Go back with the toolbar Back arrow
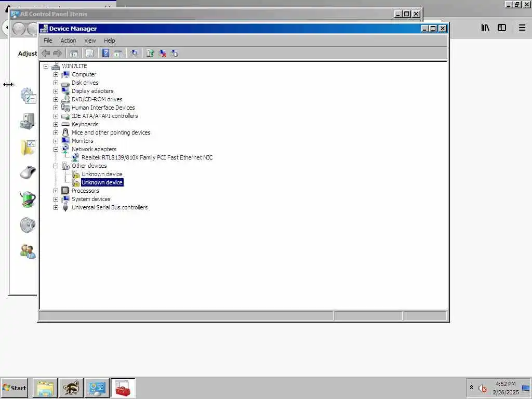 click(x=46, y=54)
